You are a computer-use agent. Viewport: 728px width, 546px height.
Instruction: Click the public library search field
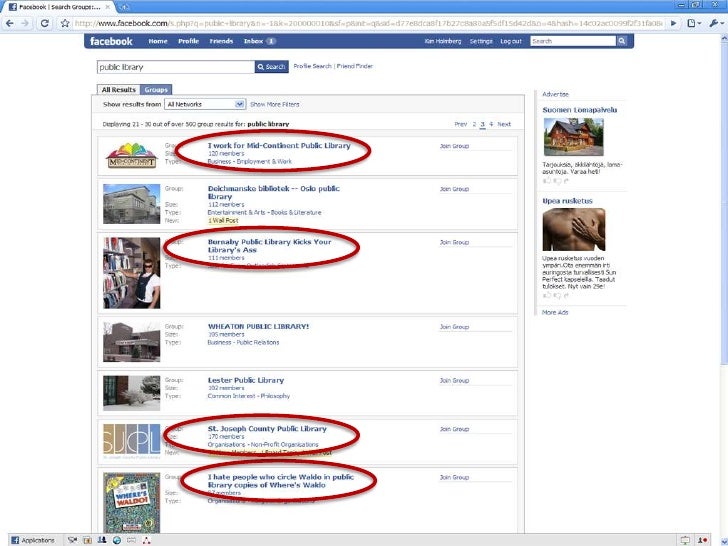point(176,67)
